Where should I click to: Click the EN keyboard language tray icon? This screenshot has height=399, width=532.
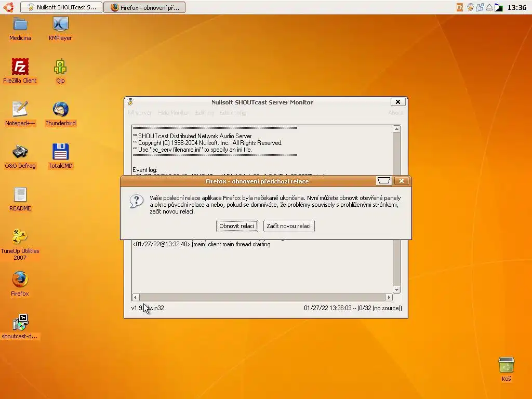click(x=460, y=7)
